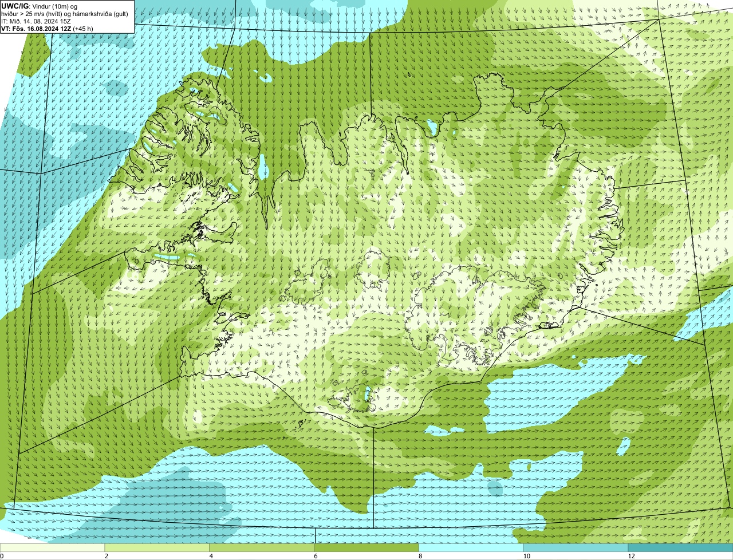Click the "(+45 h)" forecast offset text
Image resolution: width=733 pixels, height=560 pixels.
(x=83, y=29)
